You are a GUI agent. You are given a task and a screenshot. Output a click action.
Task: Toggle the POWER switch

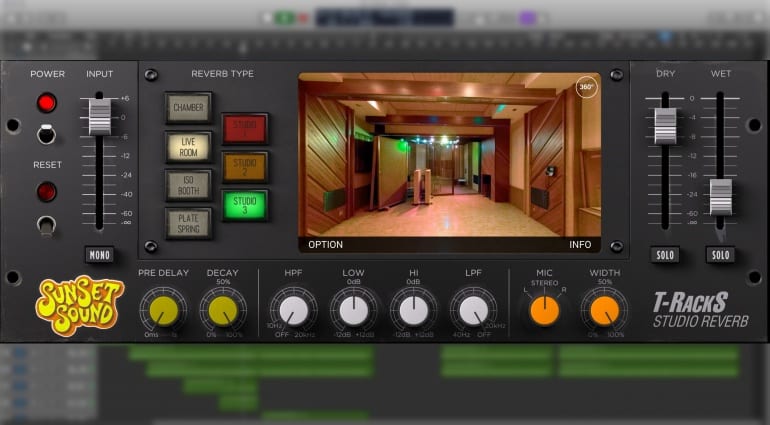click(47, 134)
